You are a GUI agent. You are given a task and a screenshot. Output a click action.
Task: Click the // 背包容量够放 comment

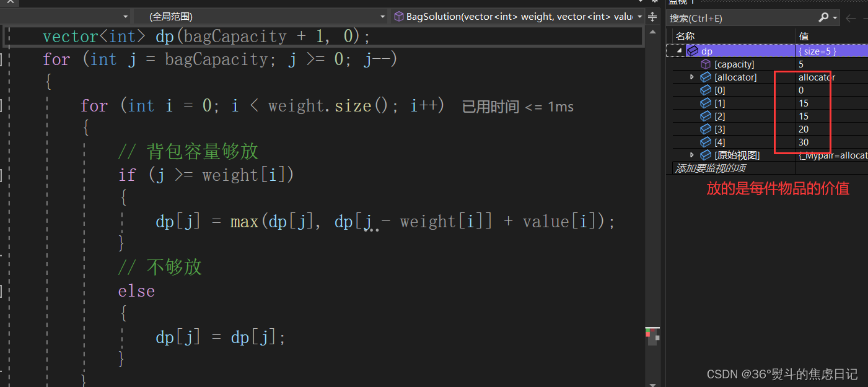188,152
